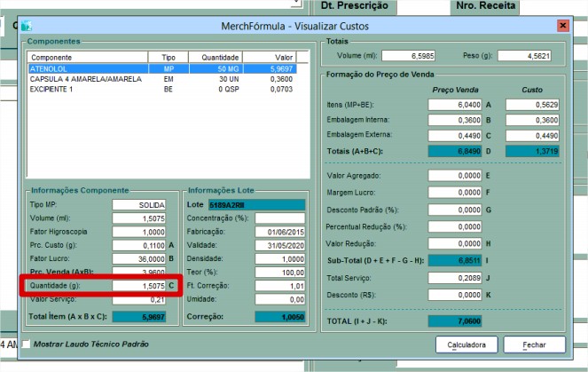Click the empty Concentração (%) field

click(x=280, y=218)
